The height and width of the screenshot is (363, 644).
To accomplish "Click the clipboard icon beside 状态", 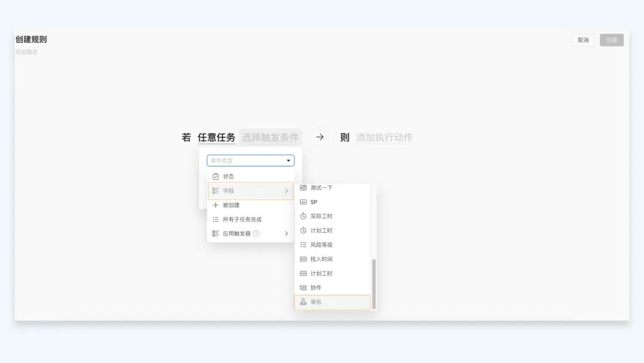I will click(216, 176).
